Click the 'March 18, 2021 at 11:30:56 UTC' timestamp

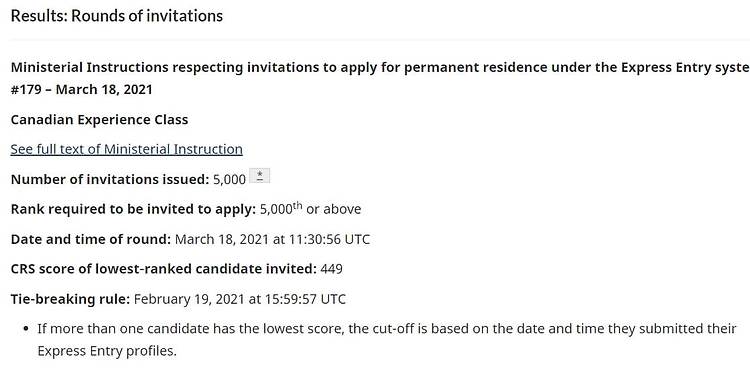(272, 239)
